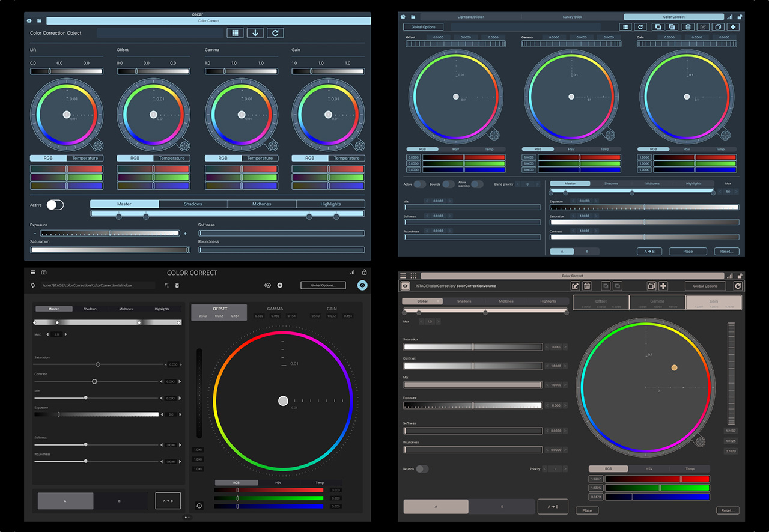The image size is (769, 532).
Task: Click the edit pencil icon next to colorCorrectionVolume
Action: pos(575,286)
